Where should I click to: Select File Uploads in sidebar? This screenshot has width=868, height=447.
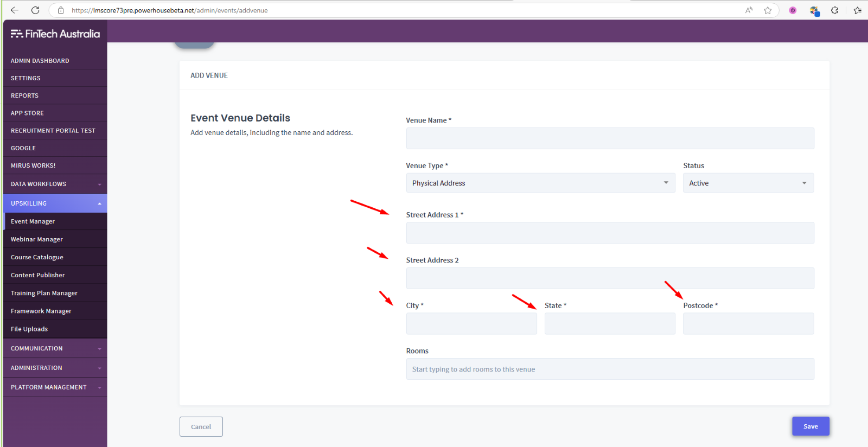(x=55, y=329)
